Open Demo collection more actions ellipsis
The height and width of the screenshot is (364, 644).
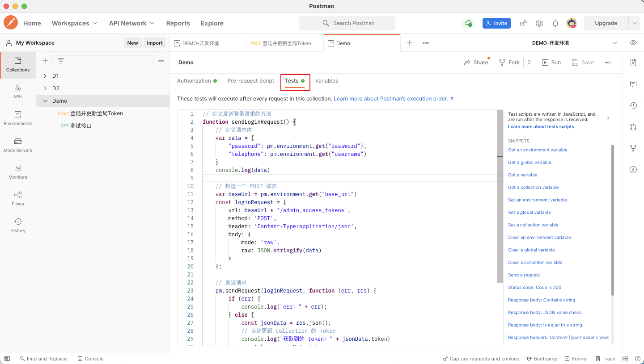pos(608,63)
